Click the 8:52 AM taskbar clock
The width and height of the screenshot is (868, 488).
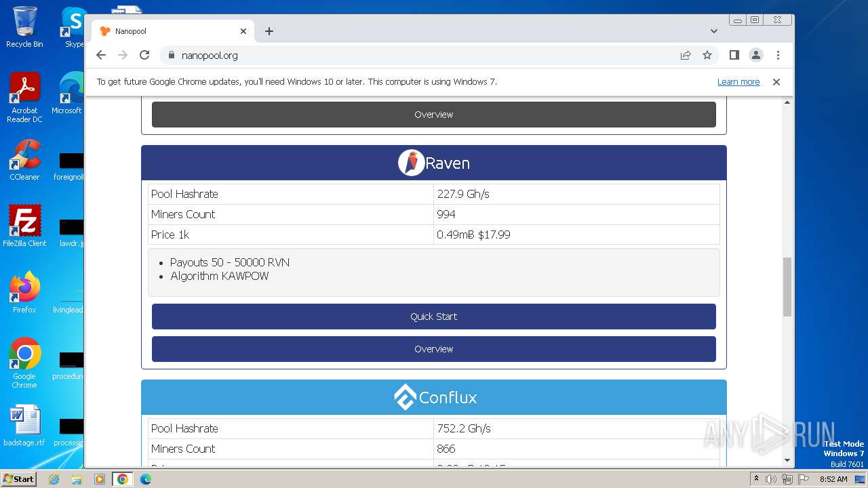click(x=833, y=479)
